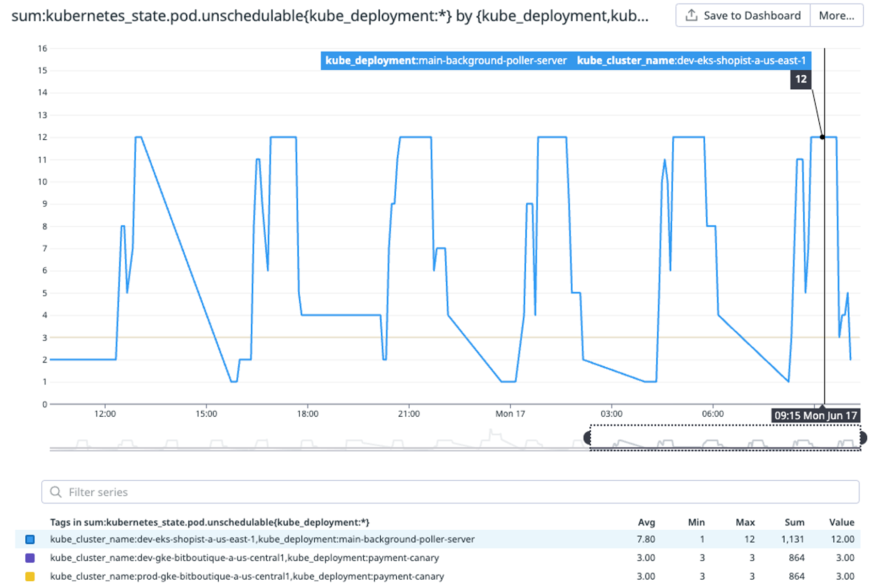The image size is (874, 588).
Task: Toggle the yellow prod-gke payment-canary series swatch
Action: pos(30,576)
